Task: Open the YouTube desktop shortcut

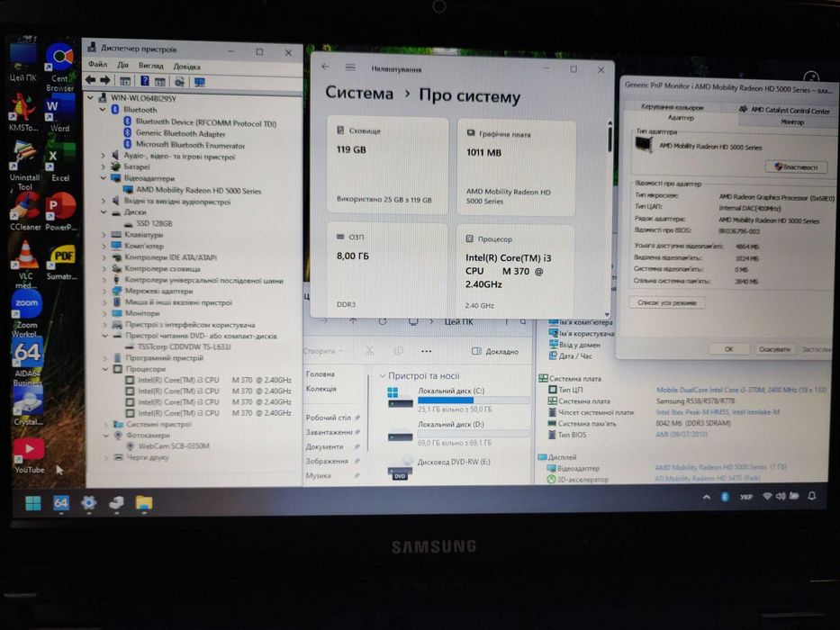Action: click(x=29, y=455)
